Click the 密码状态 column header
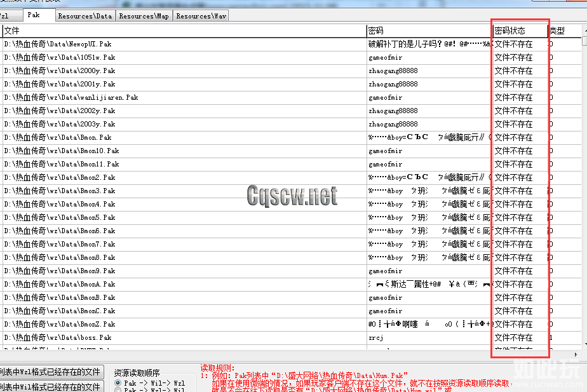 click(520, 30)
